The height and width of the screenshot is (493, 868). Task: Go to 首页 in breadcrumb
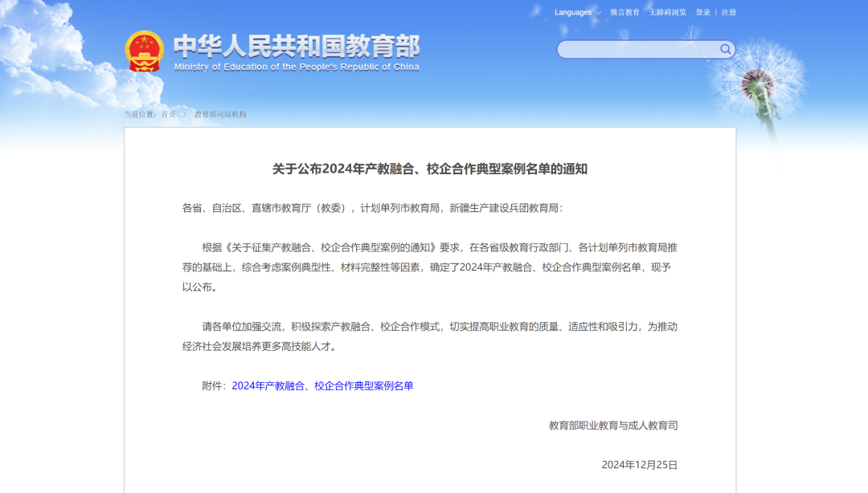[x=168, y=115]
